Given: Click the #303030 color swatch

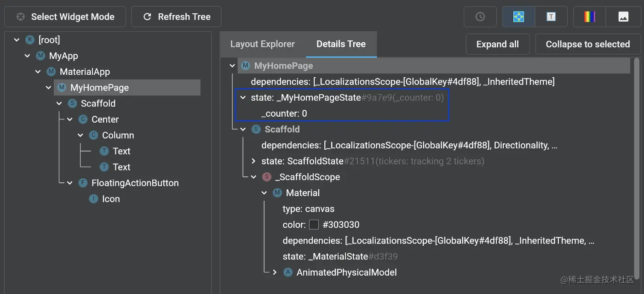Looking at the screenshot, I should pyautogui.click(x=314, y=225).
